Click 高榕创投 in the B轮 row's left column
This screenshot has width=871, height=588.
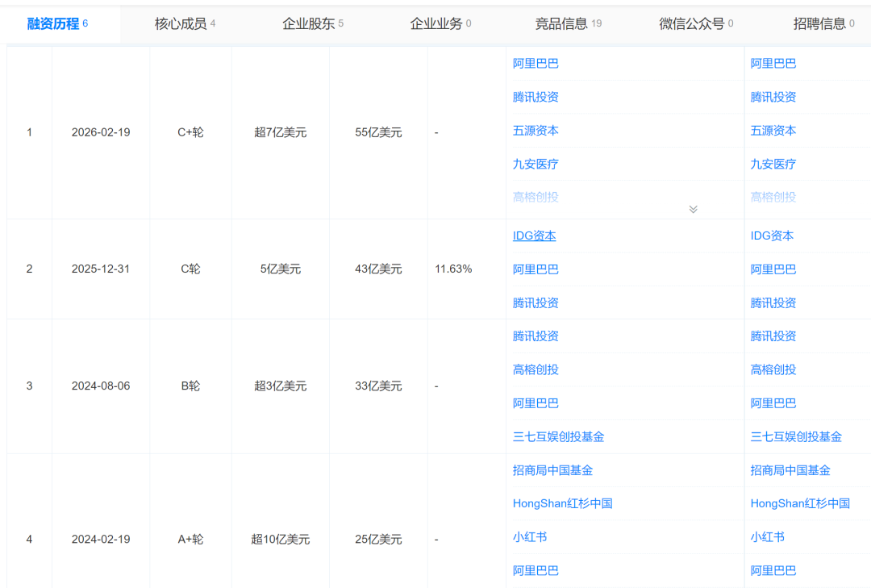tap(536, 369)
